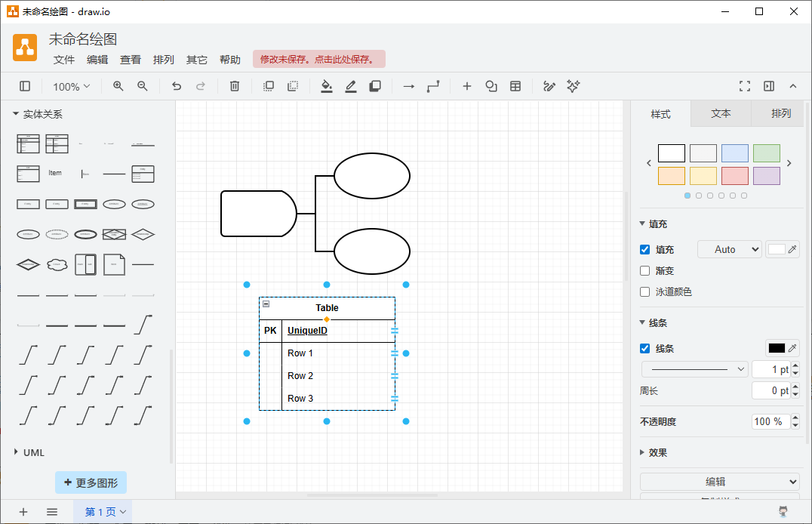The width and height of the screenshot is (812, 524).
Task: Click the fill eyedropper color picker
Action: [x=792, y=249]
